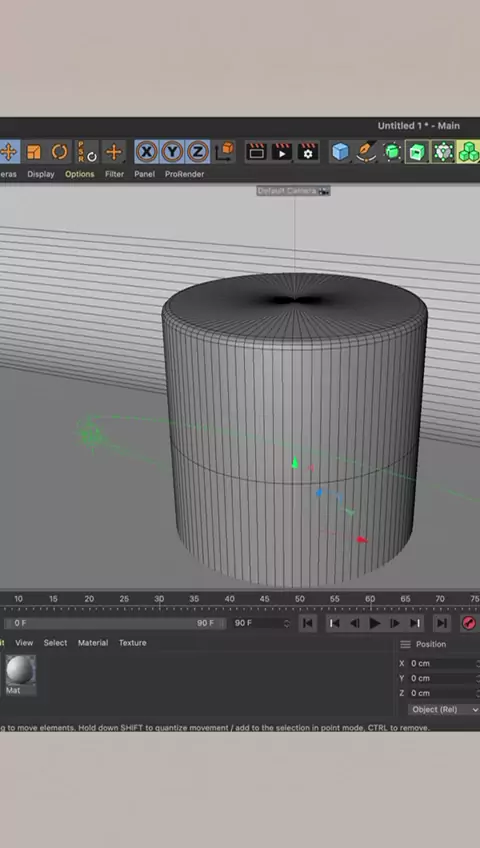Toggle the X axis lock
Viewport: 480px width, 848px height.
click(x=146, y=152)
